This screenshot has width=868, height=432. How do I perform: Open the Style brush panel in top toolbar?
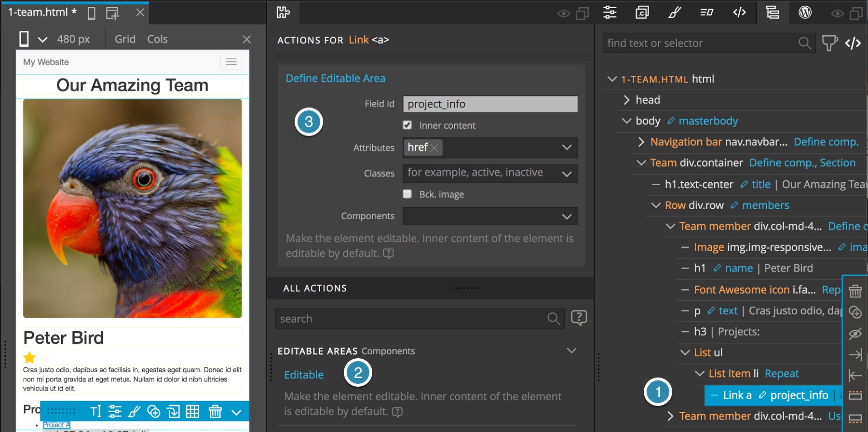pos(675,12)
